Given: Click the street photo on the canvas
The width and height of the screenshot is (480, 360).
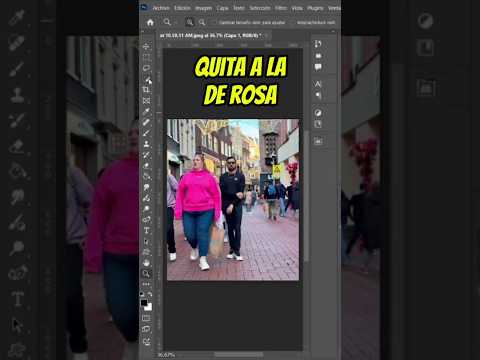Looking at the screenshot, I should (x=233, y=200).
